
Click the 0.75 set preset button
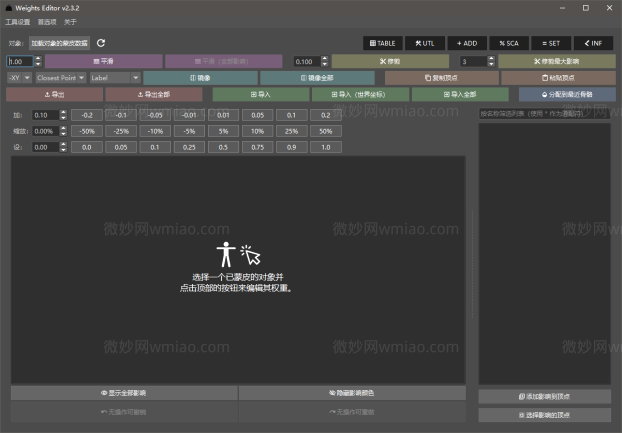click(x=257, y=147)
